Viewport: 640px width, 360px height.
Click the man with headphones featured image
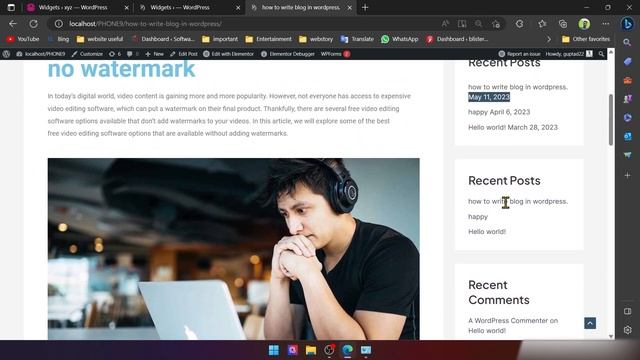pos(233,249)
